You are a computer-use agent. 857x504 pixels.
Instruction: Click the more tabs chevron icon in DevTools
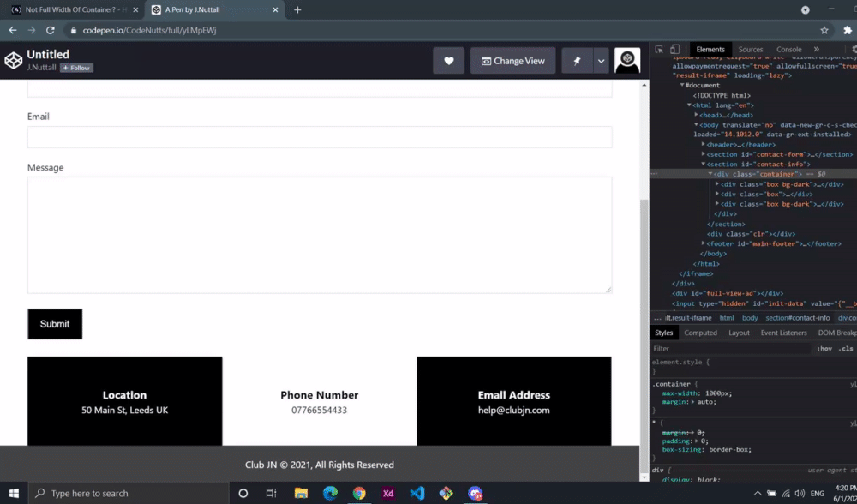[816, 49]
